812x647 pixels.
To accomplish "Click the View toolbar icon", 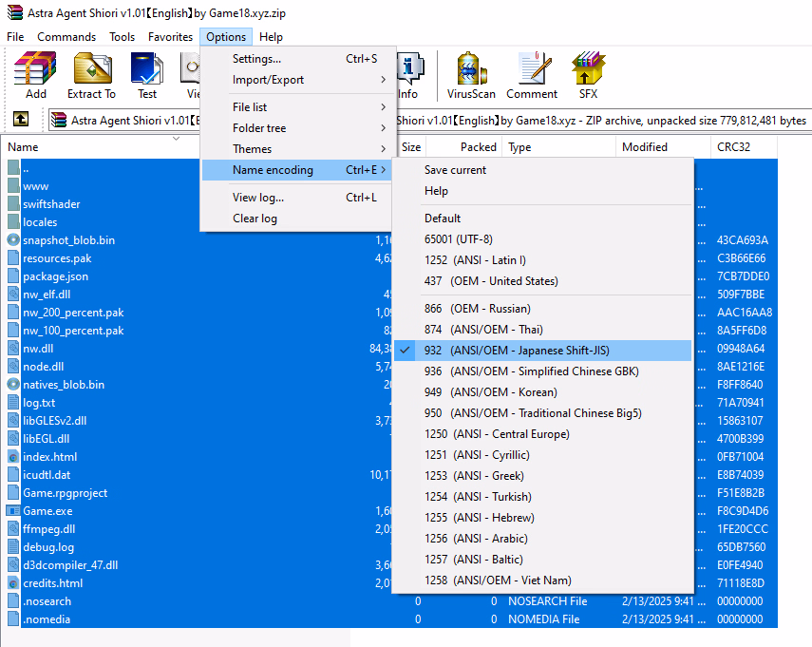I will [191, 67].
